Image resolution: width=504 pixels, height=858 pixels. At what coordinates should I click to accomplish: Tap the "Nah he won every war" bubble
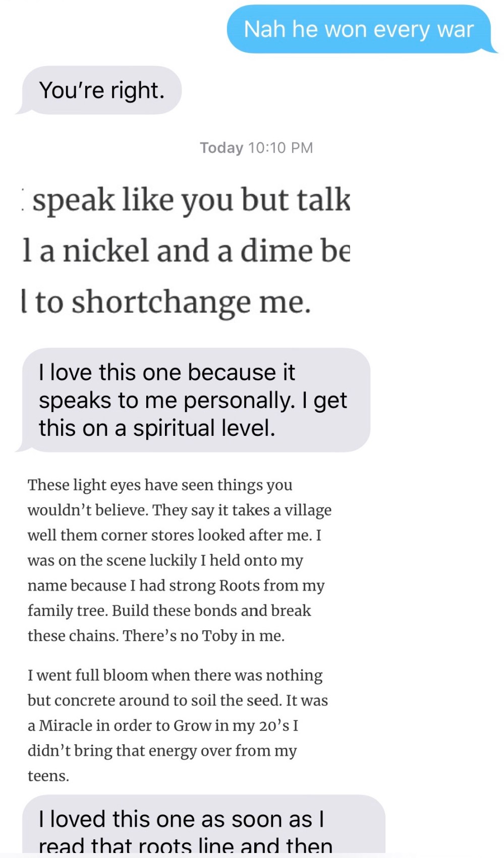pyautogui.click(x=358, y=29)
